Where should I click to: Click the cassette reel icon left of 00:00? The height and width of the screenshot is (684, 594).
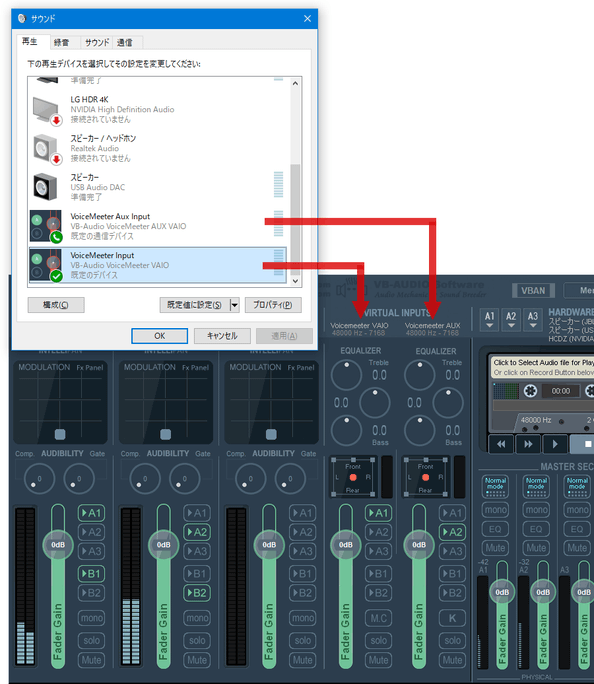pyautogui.click(x=530, y=390)
